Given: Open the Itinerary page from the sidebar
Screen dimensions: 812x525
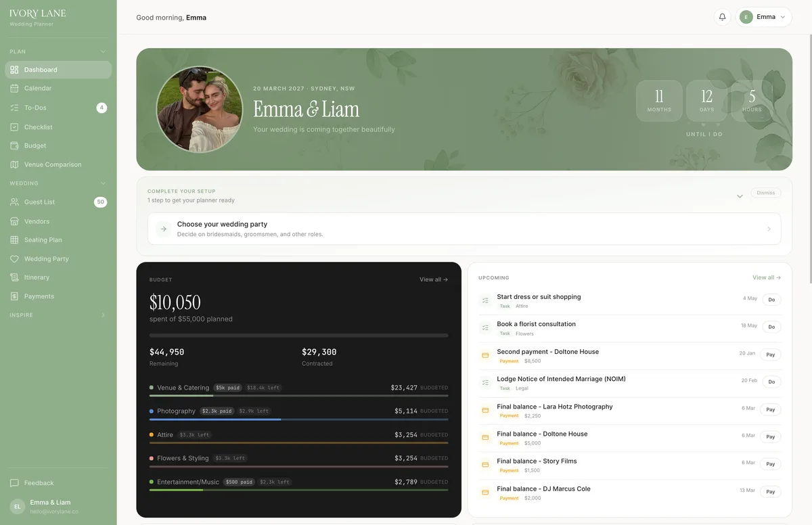Looking at the screenshot, I should [x=15, y=277].
